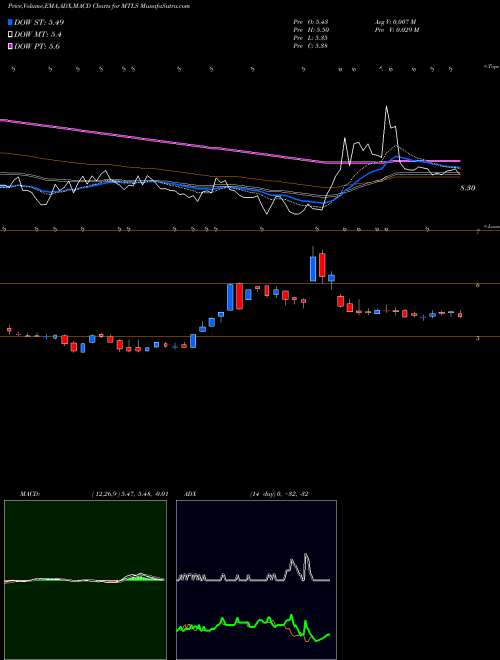This screenshot has width=500, height=660.
Task: Click the 'Pre L: 5.35' value
Action: coord(311,38)
